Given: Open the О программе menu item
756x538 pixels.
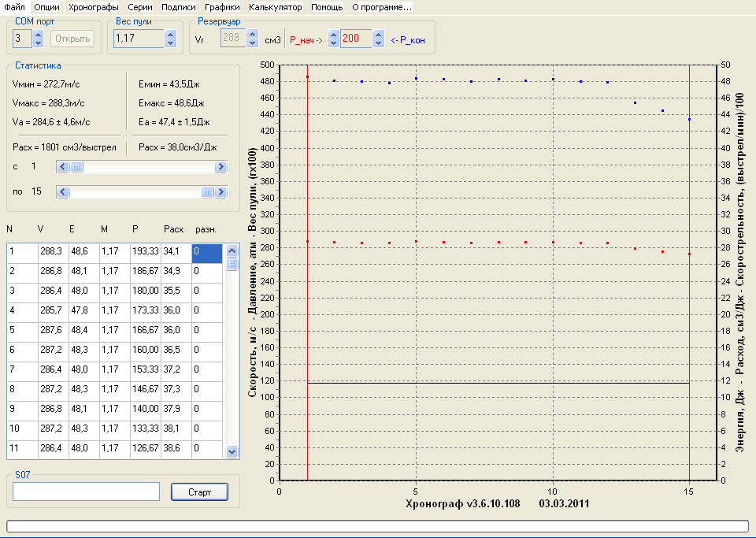Looking at the screenshot, I should tap(381, 7).
